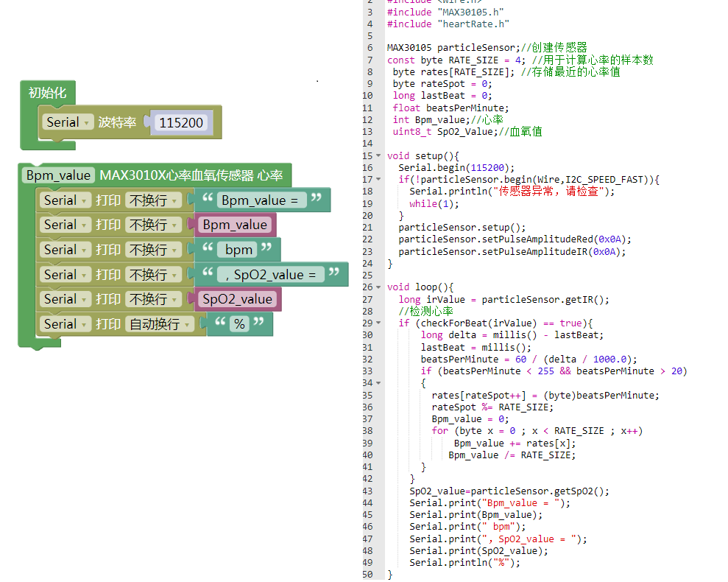Select the pink SpO2_value variable block

click(x=237, y=299)
